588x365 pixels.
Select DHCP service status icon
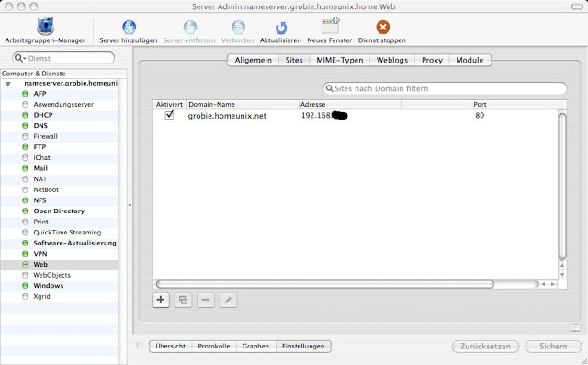point(25,115)
